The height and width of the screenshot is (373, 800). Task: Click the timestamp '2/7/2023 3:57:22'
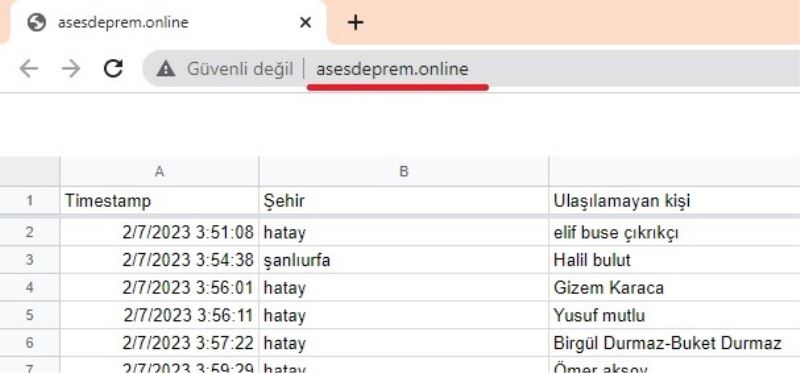188,343
